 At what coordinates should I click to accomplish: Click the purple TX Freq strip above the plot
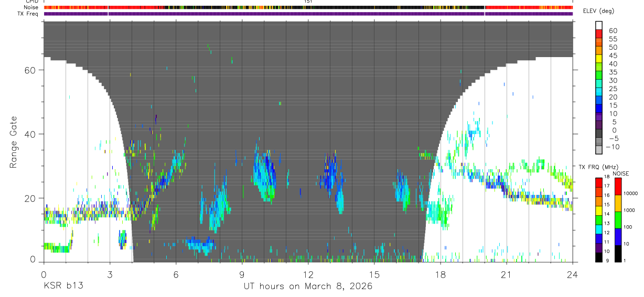coord(308,14)
